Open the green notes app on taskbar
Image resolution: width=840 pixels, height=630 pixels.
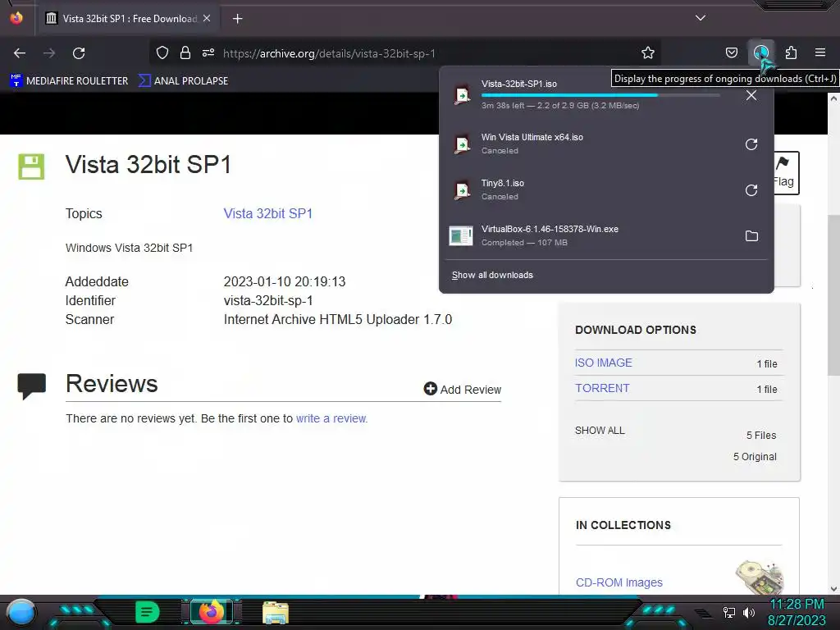[148, 612]
